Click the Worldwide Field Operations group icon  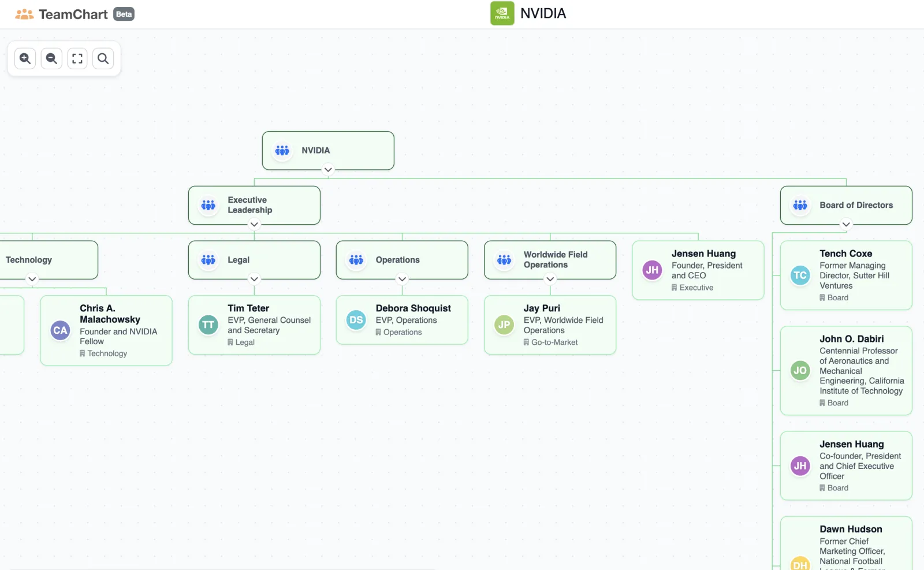(504, 260)
